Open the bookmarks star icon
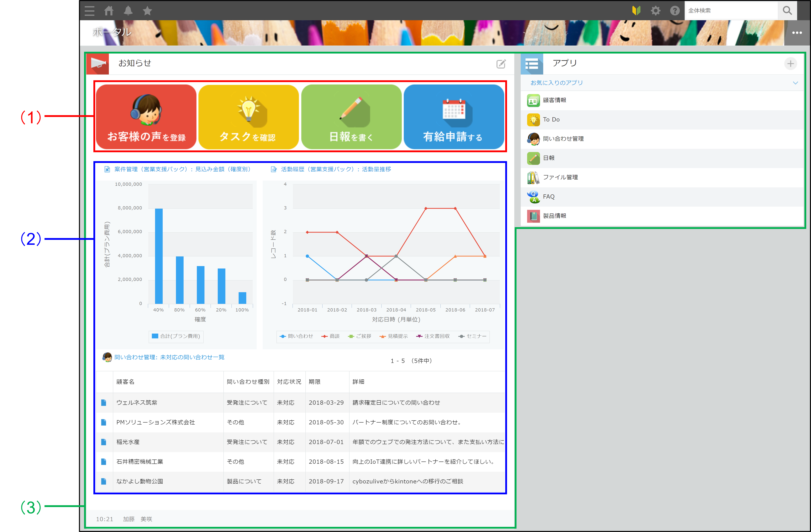The height and width of the screenshot is (532, 811). pyautogui.click(x=147, y=11)
